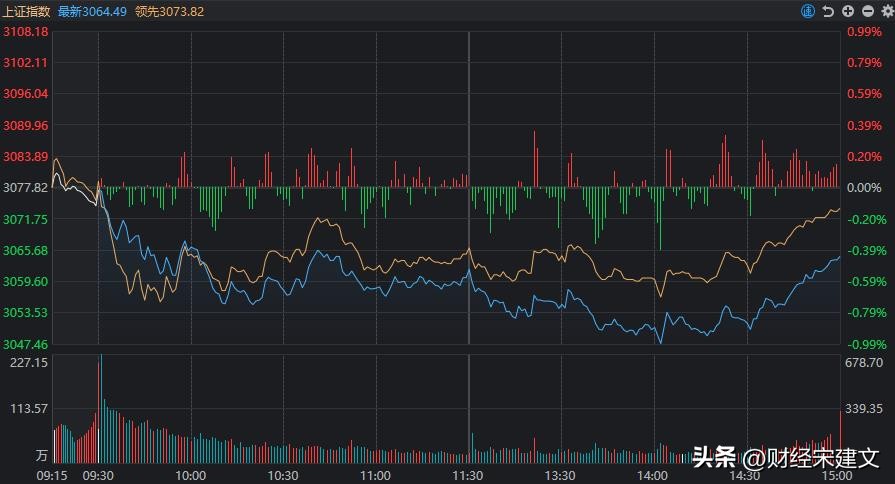895x484 pixels.
Task: Click the 3047.46 lowest price label
Action: (x=26, y=343)
